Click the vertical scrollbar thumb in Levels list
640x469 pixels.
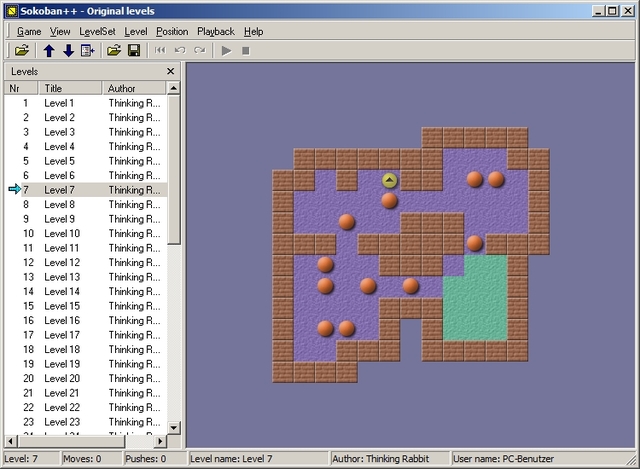[x=174, y=170]
